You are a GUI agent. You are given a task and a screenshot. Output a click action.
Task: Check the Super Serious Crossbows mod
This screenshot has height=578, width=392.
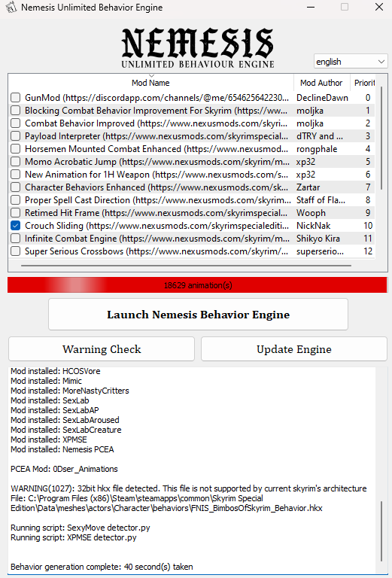pos(16,251)
